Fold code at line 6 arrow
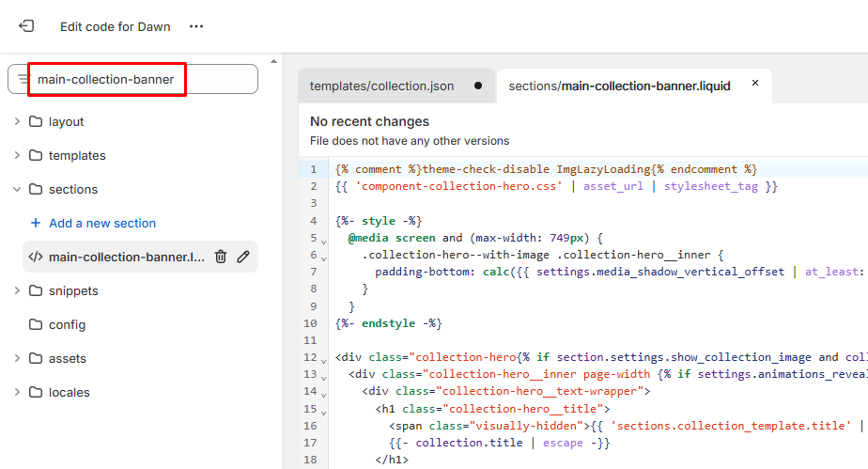The image size is (868, 469). [324, 258]
